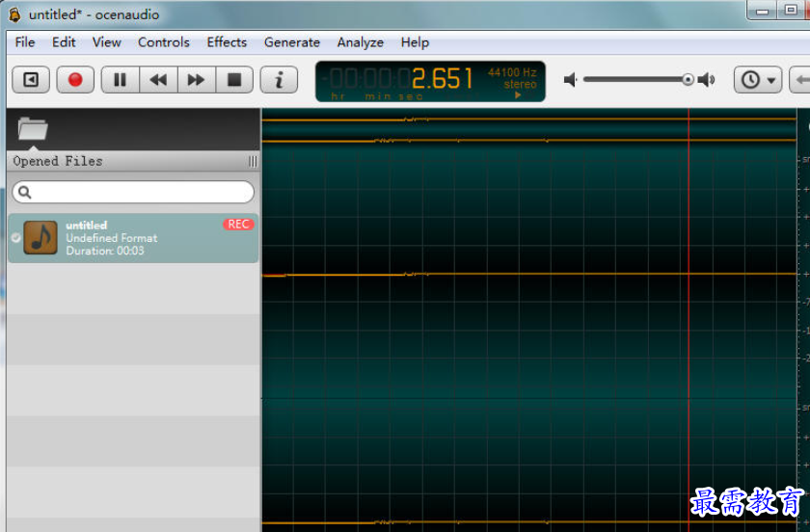Select the untitled file in list

[x=133, y=238]
